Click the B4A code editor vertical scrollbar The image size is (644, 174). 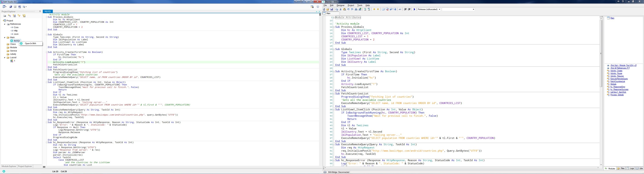[601, 53]
